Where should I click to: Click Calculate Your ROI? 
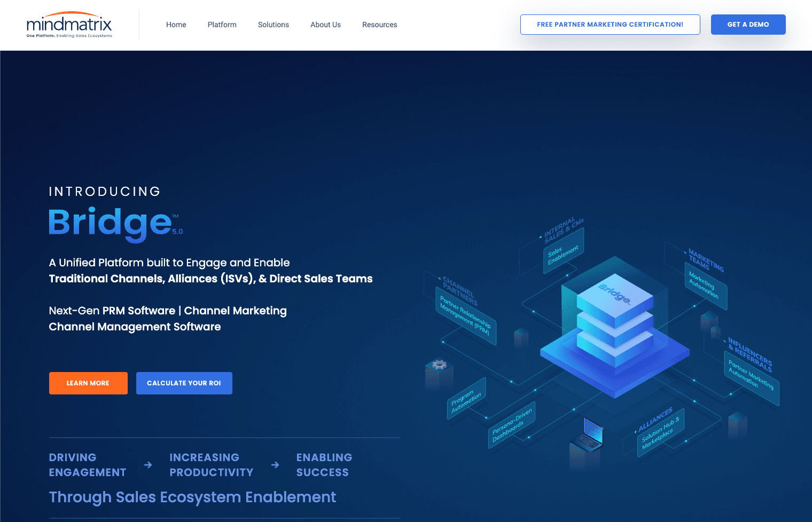[x=184, y=383]
